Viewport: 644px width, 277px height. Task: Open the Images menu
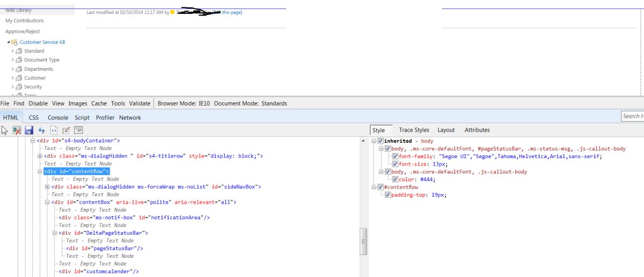[78, 103]
